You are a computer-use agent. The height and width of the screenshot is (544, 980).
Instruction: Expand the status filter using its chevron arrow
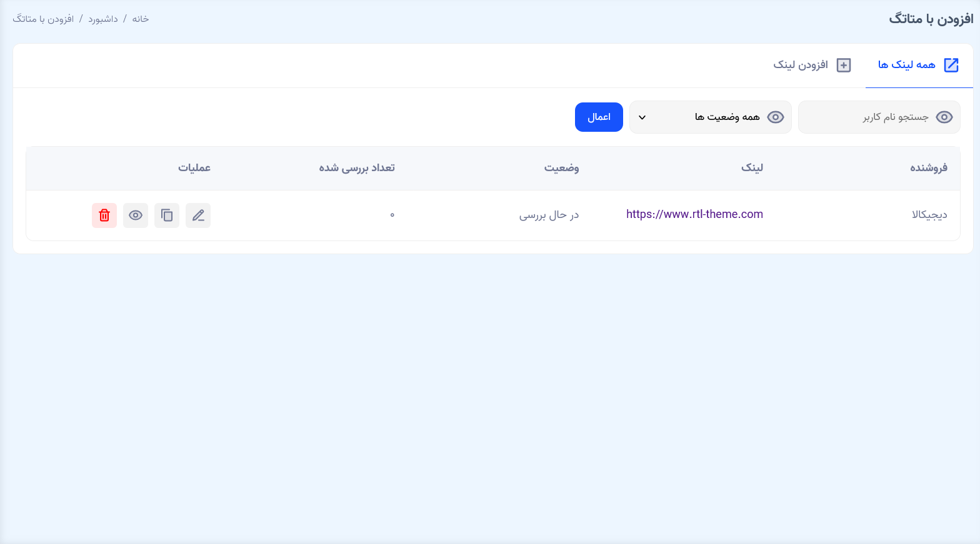(642, 117)
